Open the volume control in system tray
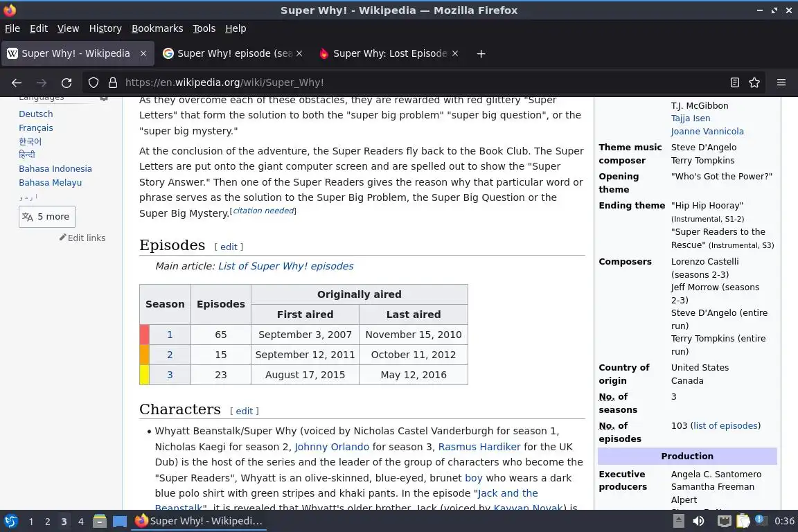Viewport: 798px width, 532px height. [699, 522]
